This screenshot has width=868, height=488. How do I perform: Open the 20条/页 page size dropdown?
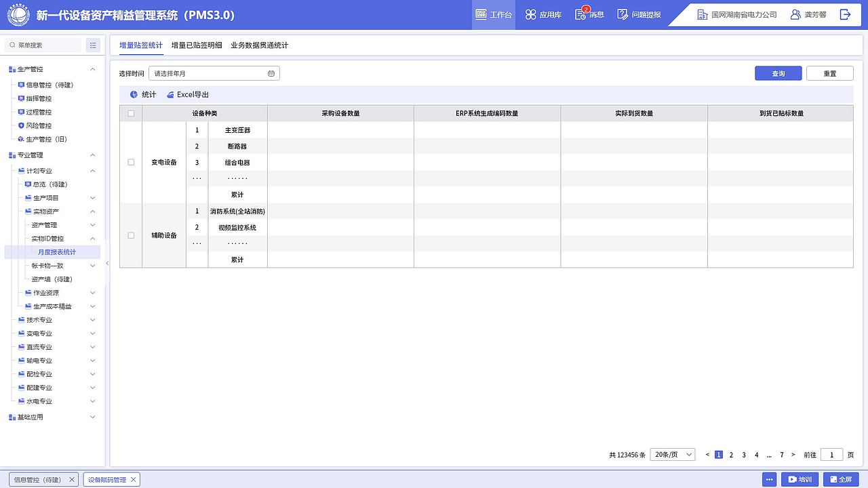pyautogui.click(x=673, y=455)
